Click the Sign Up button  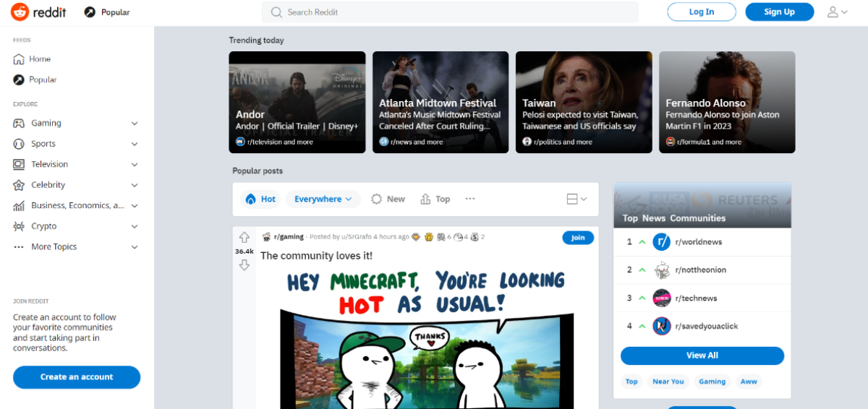779,12
